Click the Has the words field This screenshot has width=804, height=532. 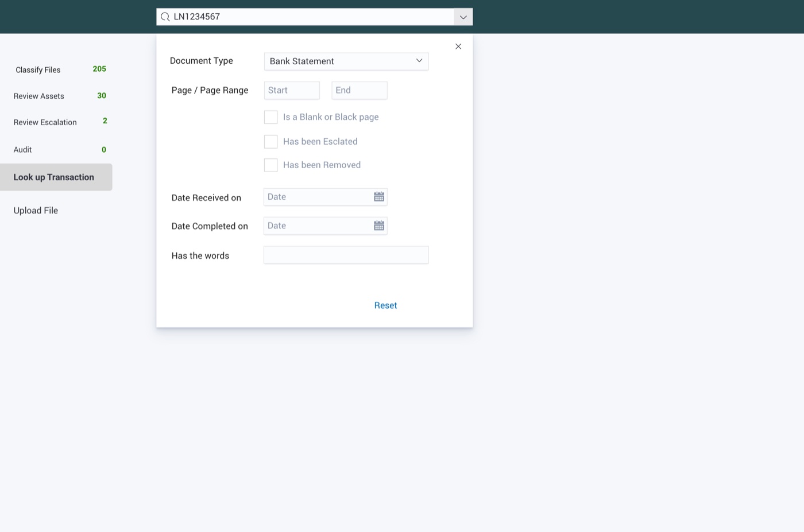click(346, 255)
